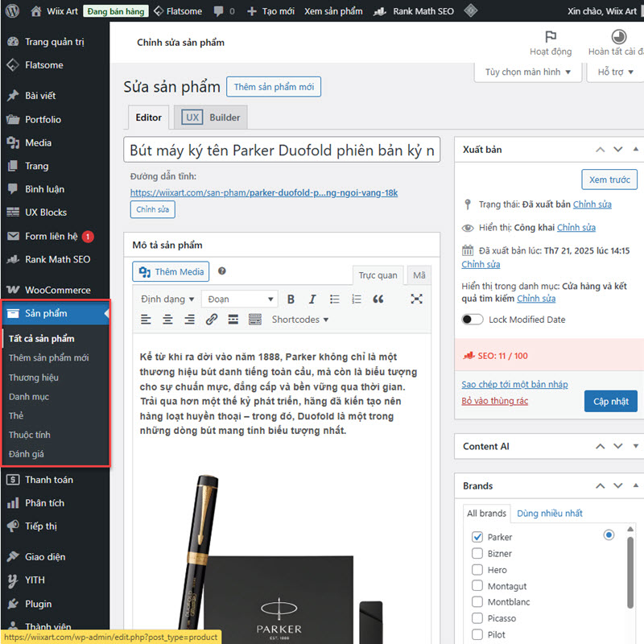This screenshot has height=644, width=644.
Task: Insert Read More tag
Action: [233, 320]
